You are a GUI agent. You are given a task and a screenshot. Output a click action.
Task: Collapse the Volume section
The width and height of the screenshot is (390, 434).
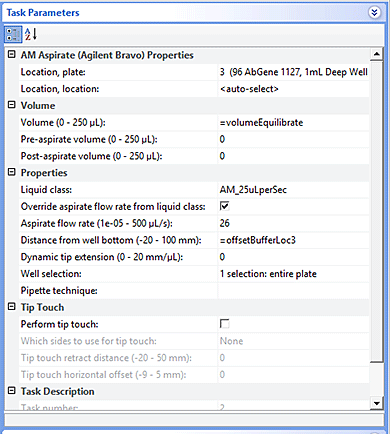tap(12, 105)
